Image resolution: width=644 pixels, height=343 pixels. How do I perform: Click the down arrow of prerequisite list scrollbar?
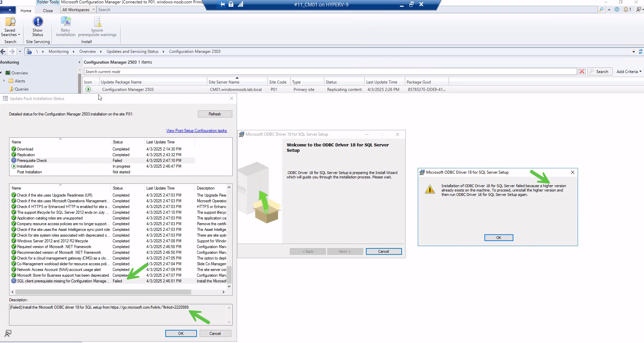[x=229, y=286]
